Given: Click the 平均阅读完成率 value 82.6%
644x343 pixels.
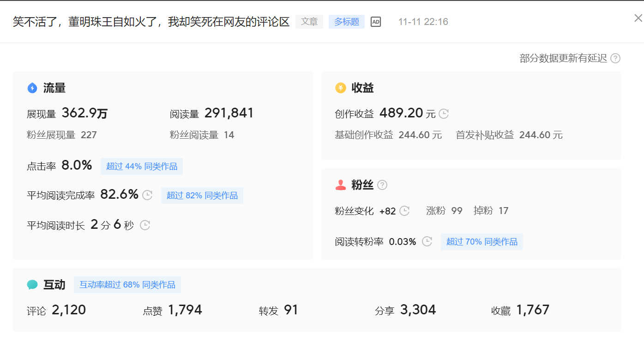Looking at the screenshot, I should pyautogui.click(x=120, y=195).
